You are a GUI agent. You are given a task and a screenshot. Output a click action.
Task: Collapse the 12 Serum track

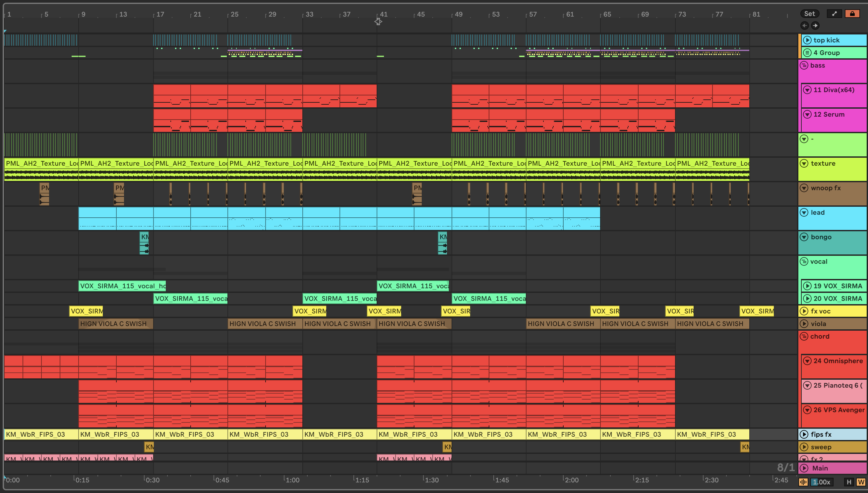click(x=807, y=114)
